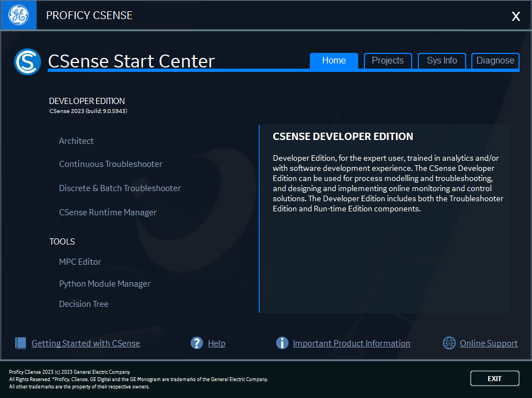532x398 pixels.
Task: Click the TOOLS section heading
Action: [x=62, y=241]
